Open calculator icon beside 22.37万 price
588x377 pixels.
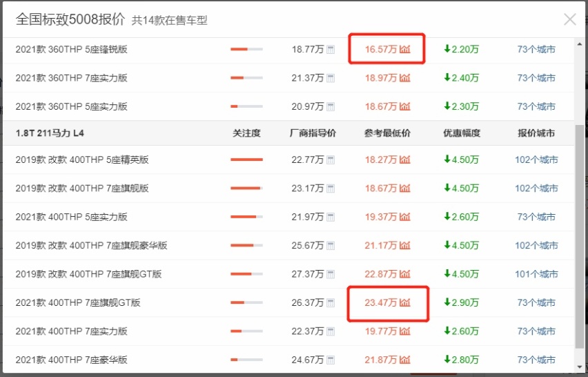(x=331, y=331)
